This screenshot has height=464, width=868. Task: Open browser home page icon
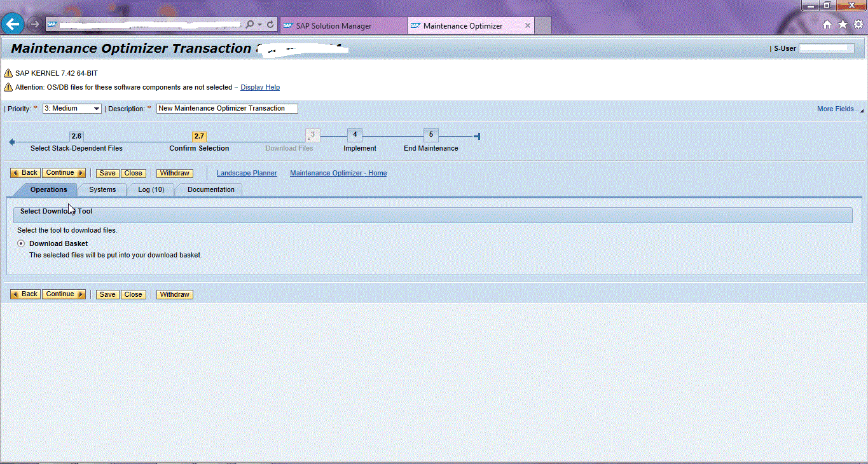[827, 25]
